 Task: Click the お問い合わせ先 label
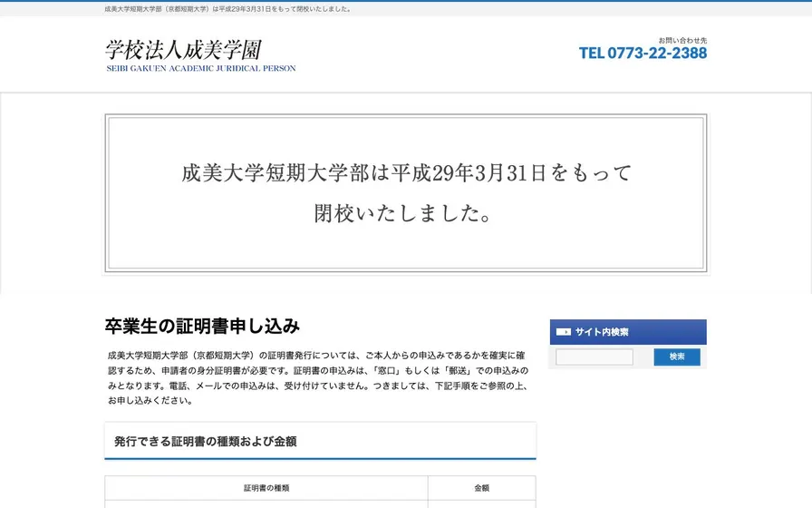(x=682, y=41)
